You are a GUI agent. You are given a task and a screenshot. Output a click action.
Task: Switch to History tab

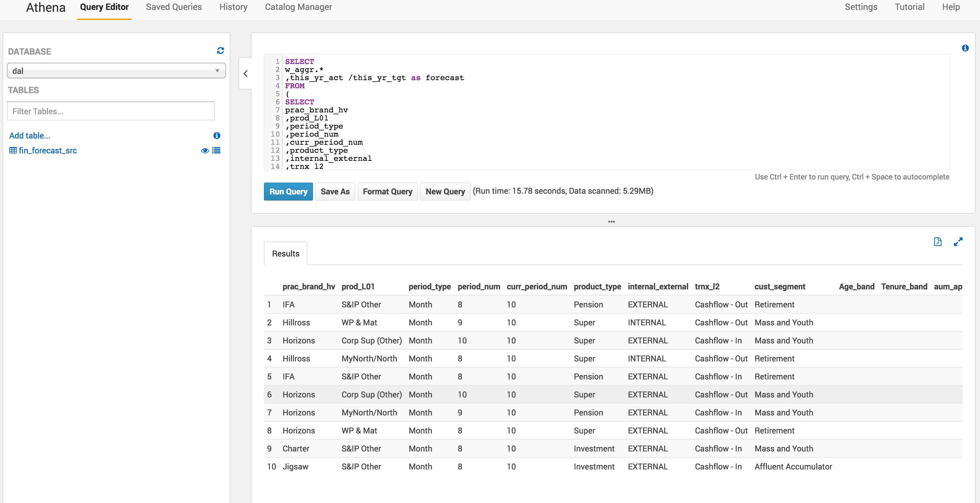point(233,7)
